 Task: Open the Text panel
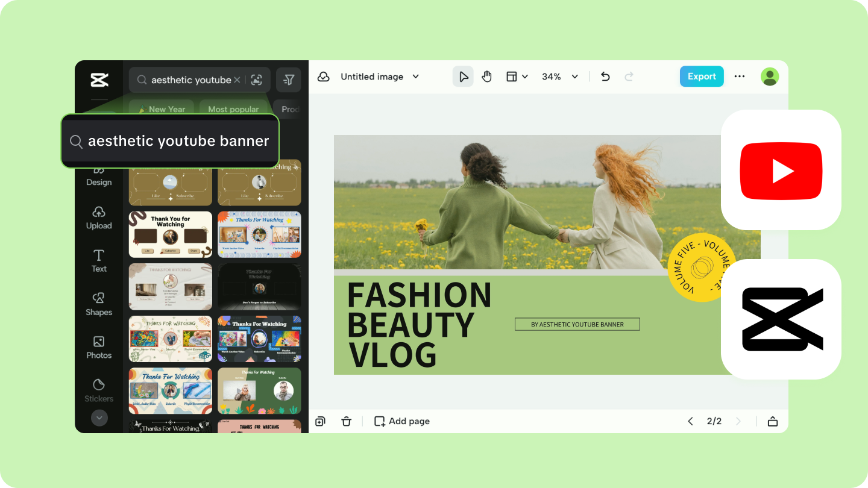(99, 261)
